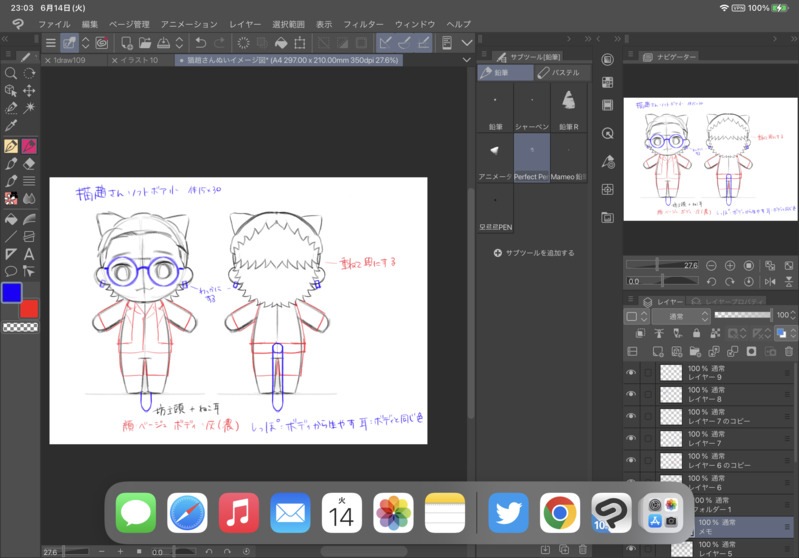
Task: Click サブツールを追加する button
Action: [534, 253]
